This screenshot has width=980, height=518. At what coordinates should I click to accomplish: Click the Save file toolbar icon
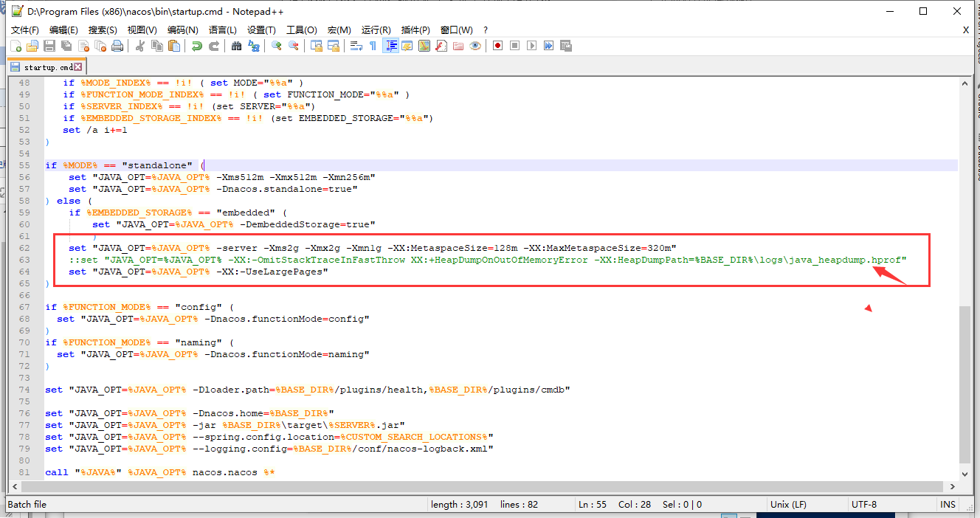(49, 46)
